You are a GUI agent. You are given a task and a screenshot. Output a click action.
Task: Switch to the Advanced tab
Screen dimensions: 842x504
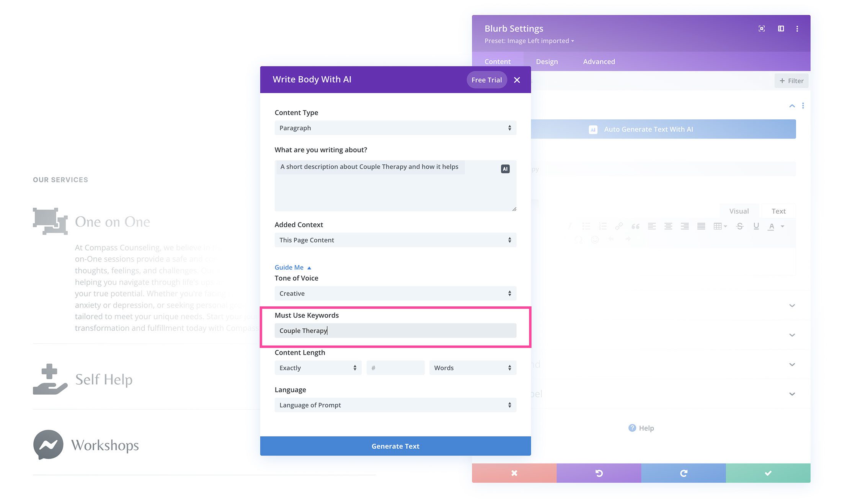pos(599,61)
